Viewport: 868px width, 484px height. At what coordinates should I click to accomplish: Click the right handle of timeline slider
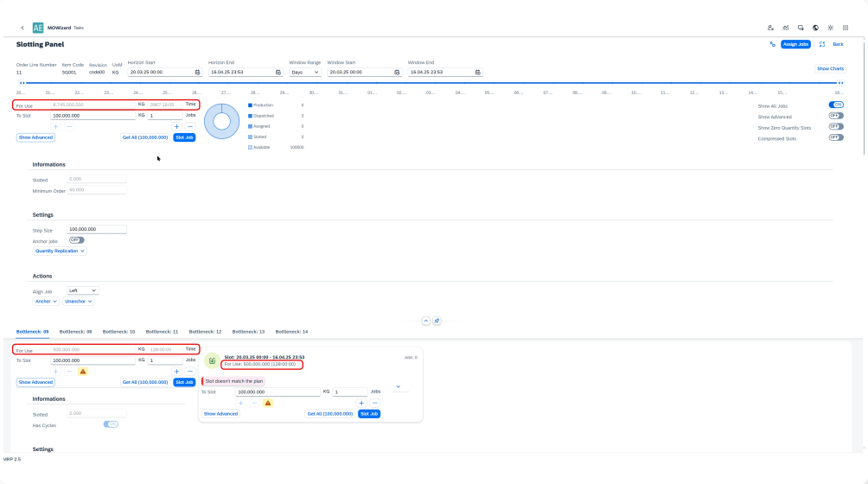click(x=841, y=83)
